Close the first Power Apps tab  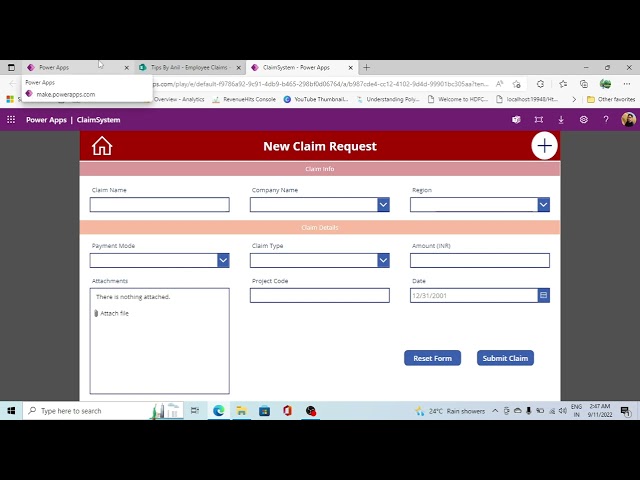(127, 68)
